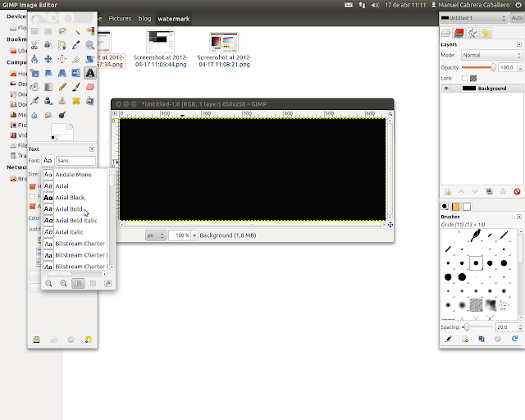Switch to the Patterns tab below layers
The height and width of the screenshot is (420, 525).
click(456, 207)
